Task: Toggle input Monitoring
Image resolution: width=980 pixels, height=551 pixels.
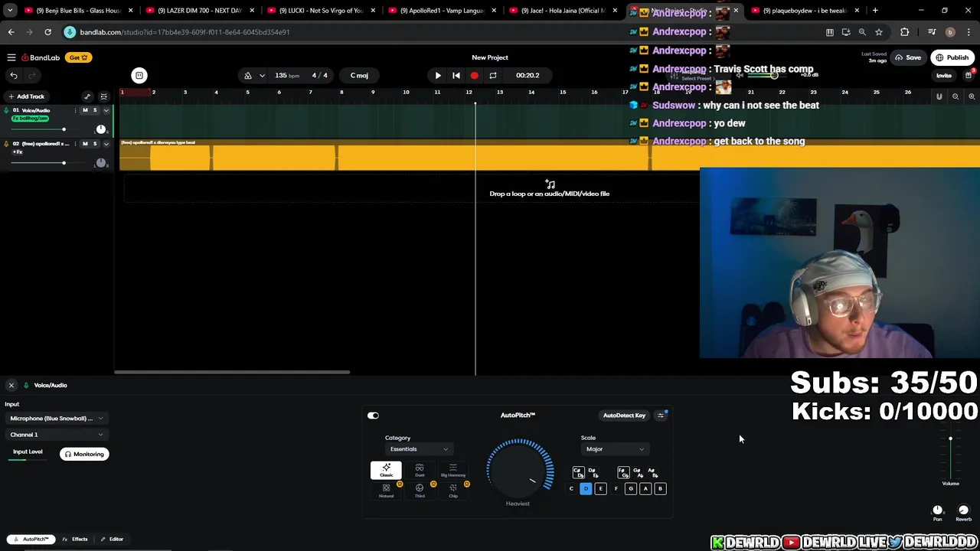Action: click(84, 454)
